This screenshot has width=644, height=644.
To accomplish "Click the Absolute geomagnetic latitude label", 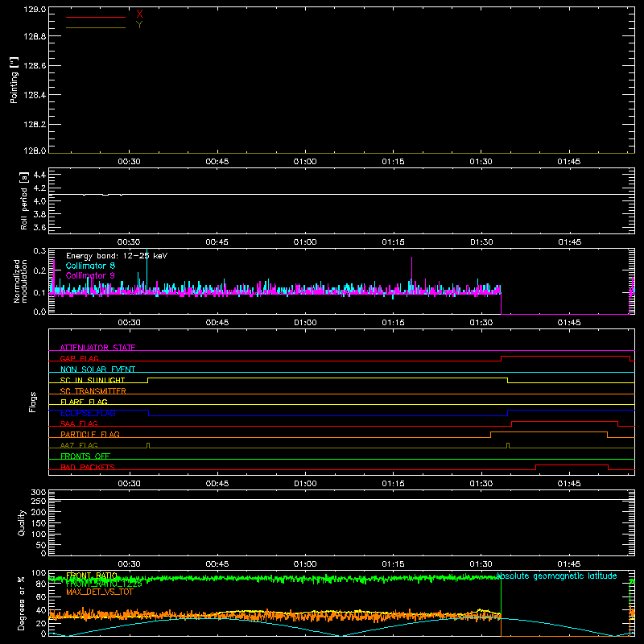I will point(556,576).
